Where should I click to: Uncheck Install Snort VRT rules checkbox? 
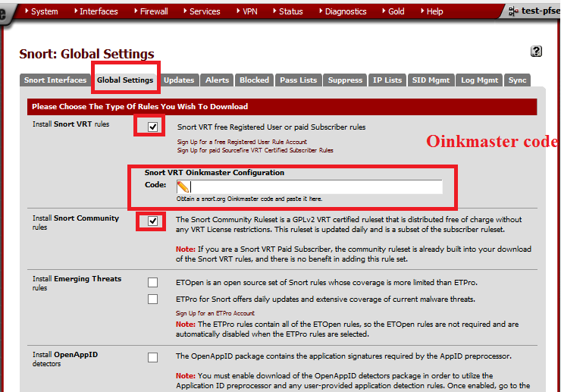pyautogui.click(x=153, y=127)
